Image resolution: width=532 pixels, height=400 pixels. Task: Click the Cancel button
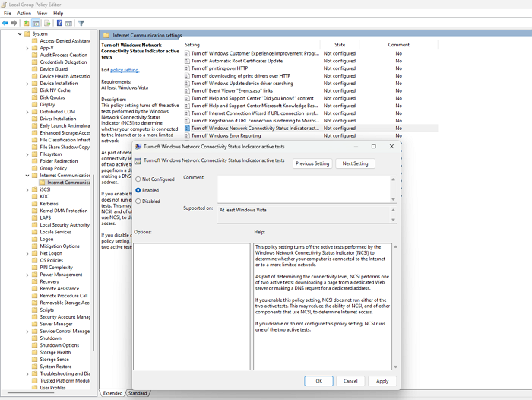[x=350, y=381]
